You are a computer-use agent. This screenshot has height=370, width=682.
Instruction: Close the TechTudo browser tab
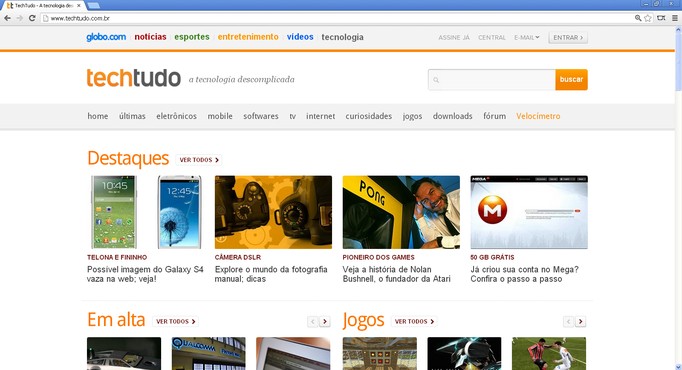[79, 6]
